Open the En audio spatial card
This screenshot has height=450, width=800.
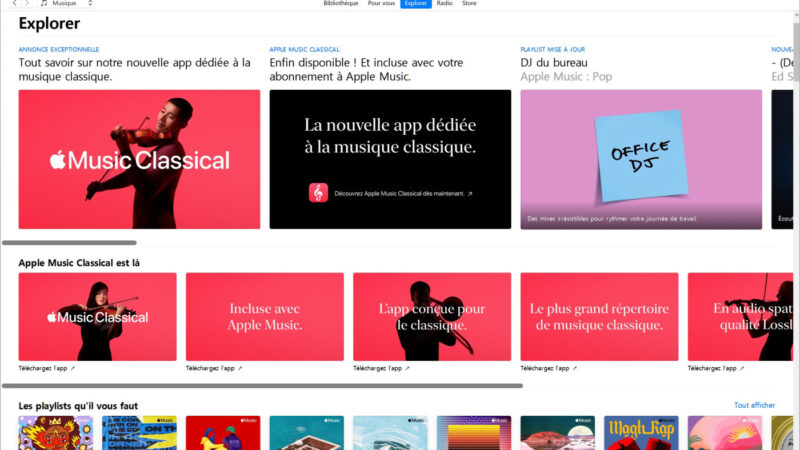(740, 317)
